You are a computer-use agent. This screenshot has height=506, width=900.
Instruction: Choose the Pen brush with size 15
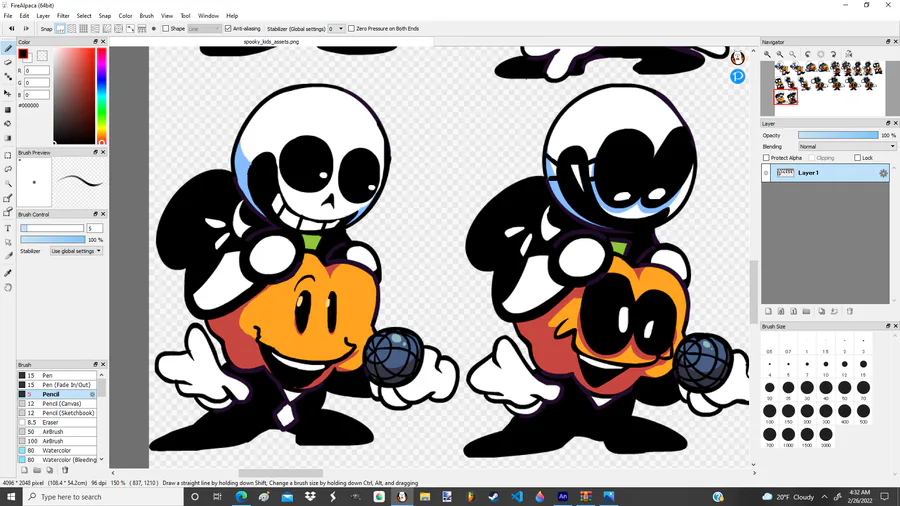pyautogui.click(x=57, y=375)
